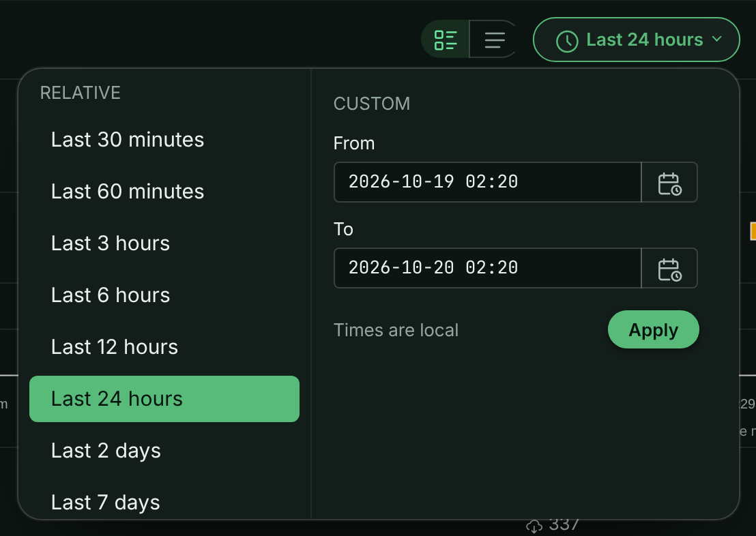The width and height of the screenshot is (756, 536).
Task: Switch to compact lines view icon
Action: (494, 40)
